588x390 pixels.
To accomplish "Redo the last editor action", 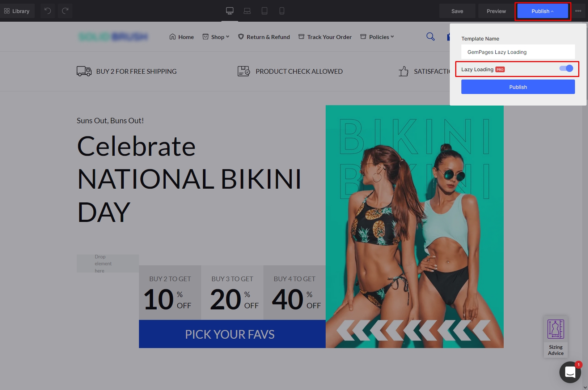I will tap(65, 11).
